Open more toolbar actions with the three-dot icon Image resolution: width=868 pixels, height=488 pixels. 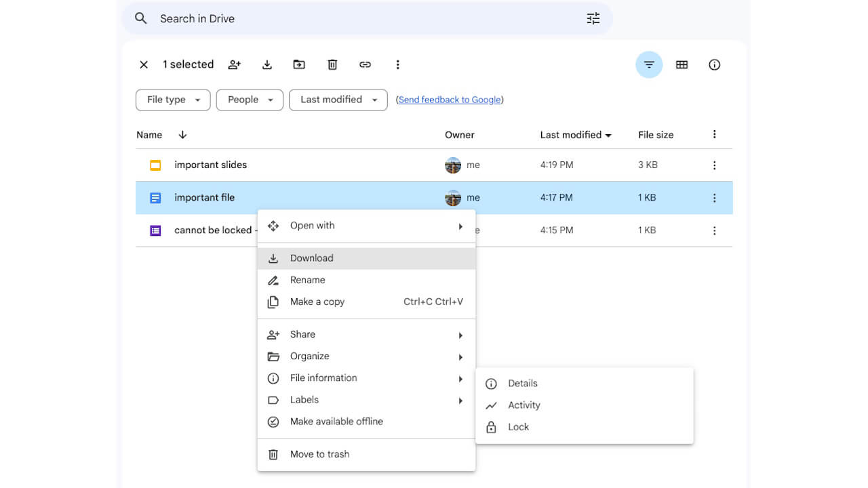click(398, 64)
